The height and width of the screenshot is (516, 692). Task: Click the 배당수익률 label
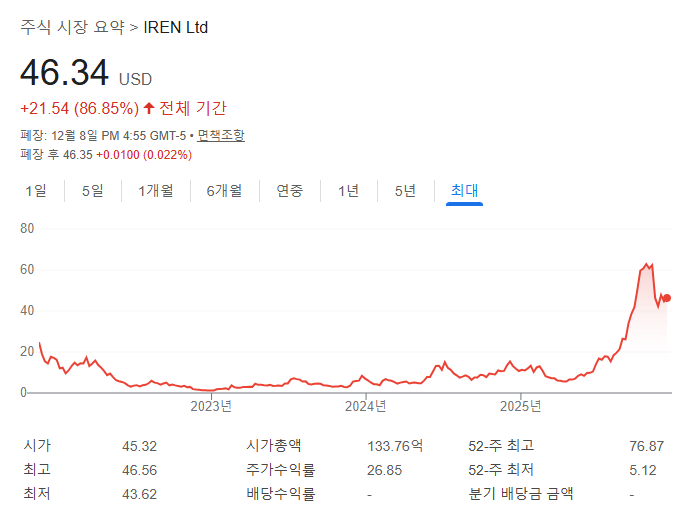point(281,493)
